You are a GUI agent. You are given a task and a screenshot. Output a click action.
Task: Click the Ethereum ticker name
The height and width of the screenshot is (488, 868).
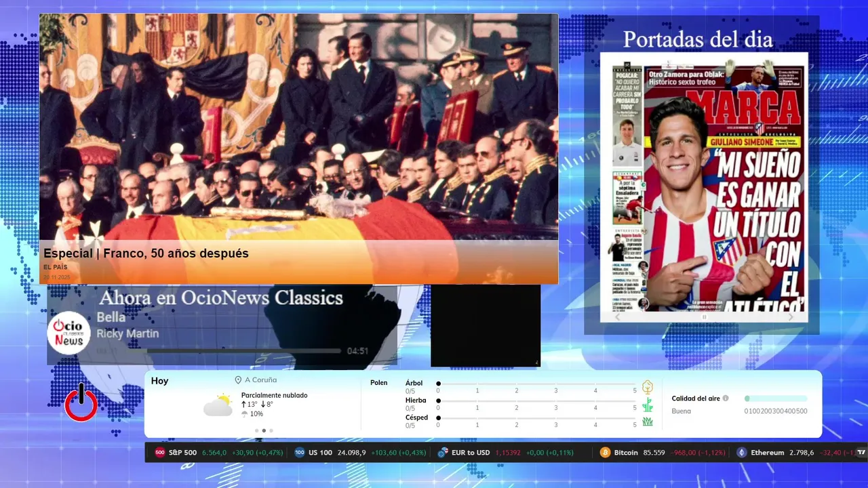coord(767,453)
